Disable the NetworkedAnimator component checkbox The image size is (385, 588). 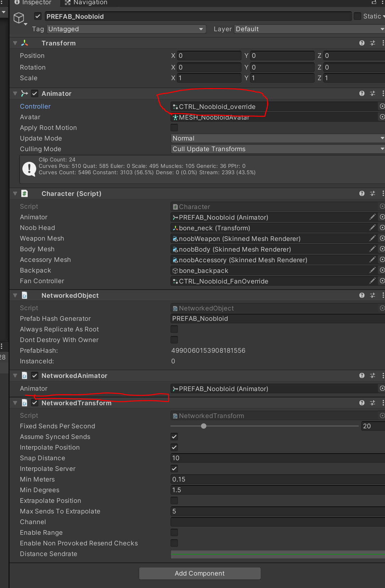pos(35,375)
